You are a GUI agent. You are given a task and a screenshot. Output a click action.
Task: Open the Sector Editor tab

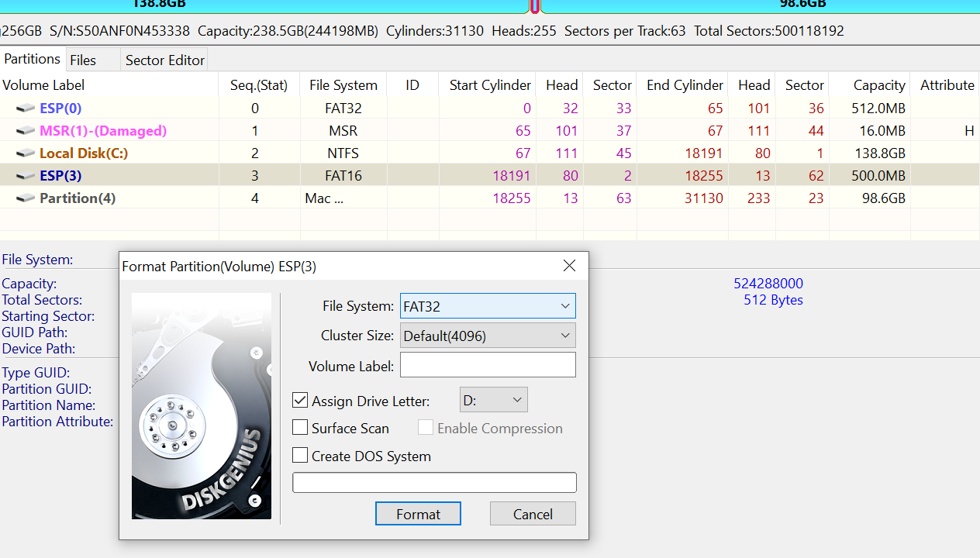(165, 60)
